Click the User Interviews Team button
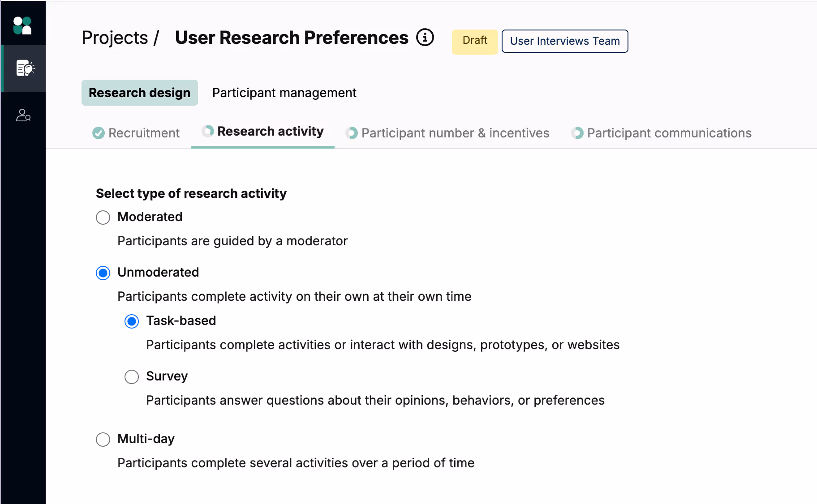 coord(564,41)
